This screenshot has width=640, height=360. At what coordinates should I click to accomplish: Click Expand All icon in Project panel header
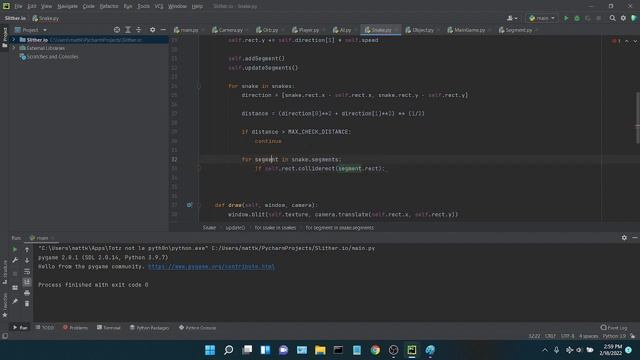(x=128, y=30)
